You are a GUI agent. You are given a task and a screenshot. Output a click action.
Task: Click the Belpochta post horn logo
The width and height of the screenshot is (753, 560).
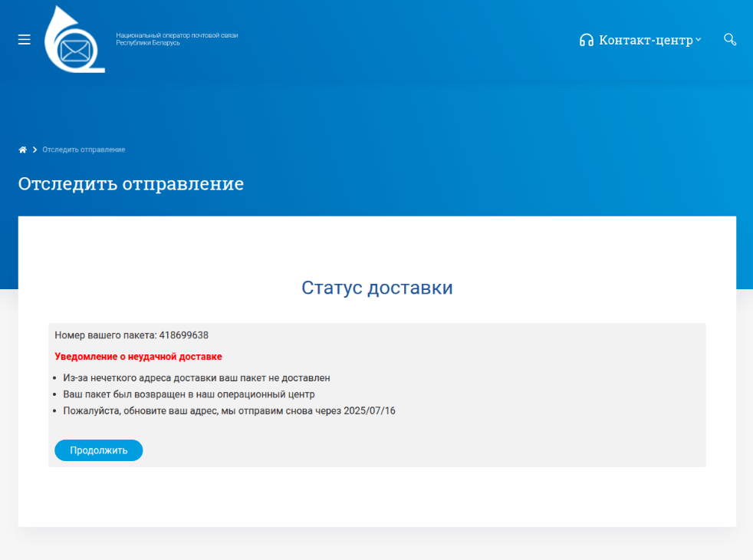coord(74,39)
